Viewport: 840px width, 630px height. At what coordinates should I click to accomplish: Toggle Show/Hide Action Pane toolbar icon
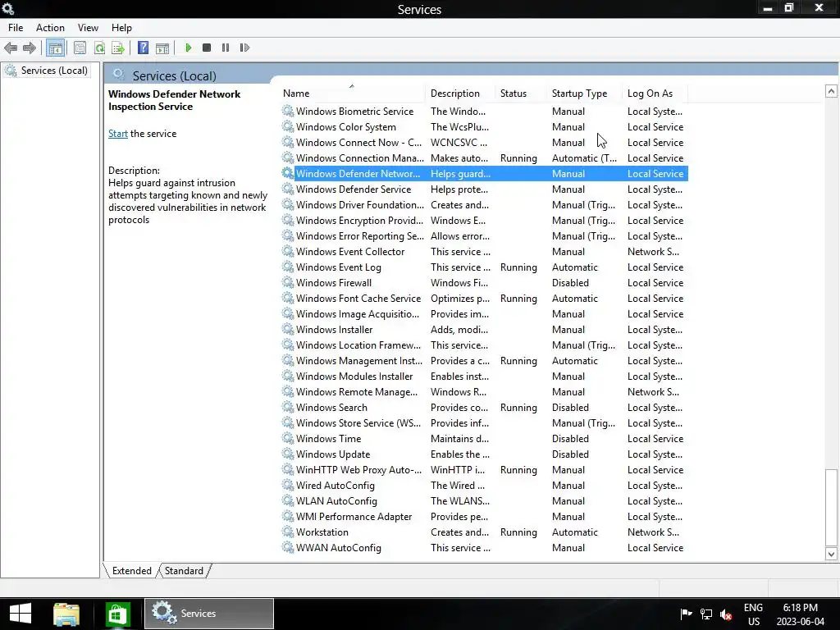tap(162, 48)
